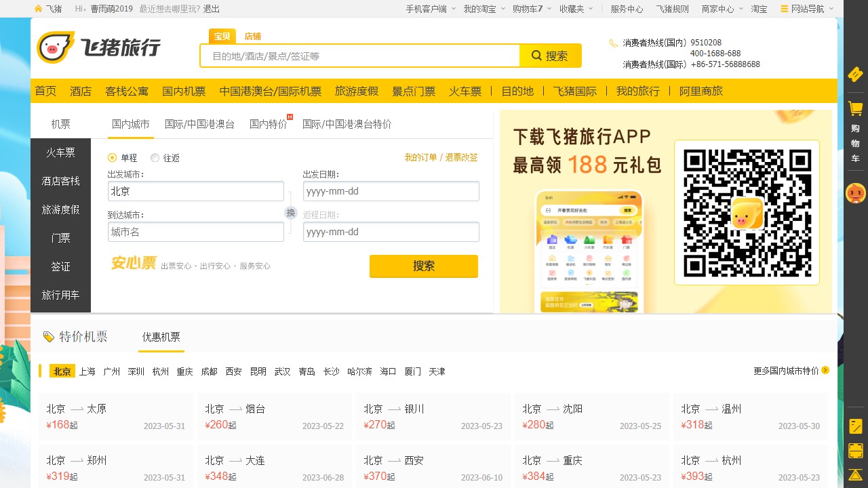Click the Fliggy pig logo
The width and height of the screenshot is (868, 488).
[x=56, y=47]
